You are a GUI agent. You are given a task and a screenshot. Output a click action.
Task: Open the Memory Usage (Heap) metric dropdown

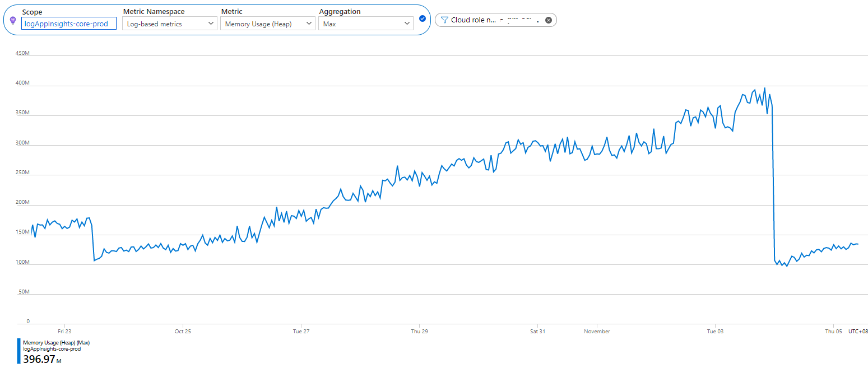[266, 23]
